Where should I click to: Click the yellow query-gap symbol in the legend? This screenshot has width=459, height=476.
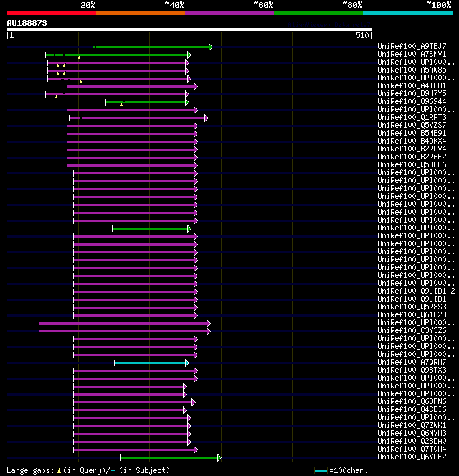point(59,471)
